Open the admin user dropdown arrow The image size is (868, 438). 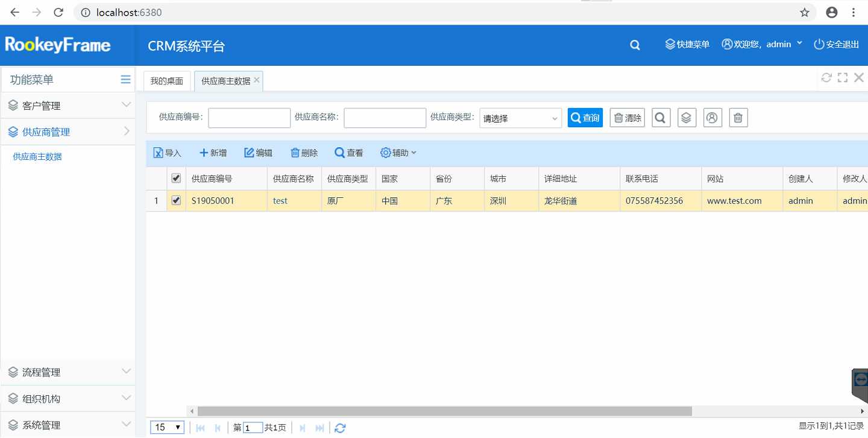click(x=799, y=43)
